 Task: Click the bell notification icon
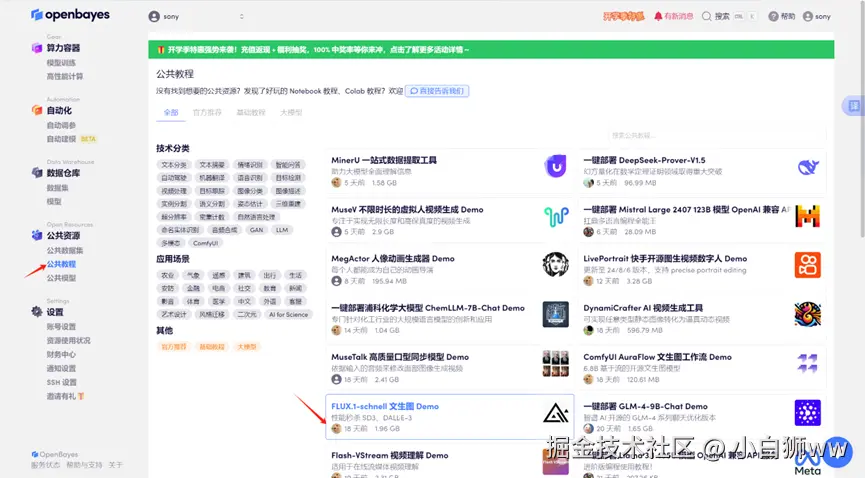(658, 17)
